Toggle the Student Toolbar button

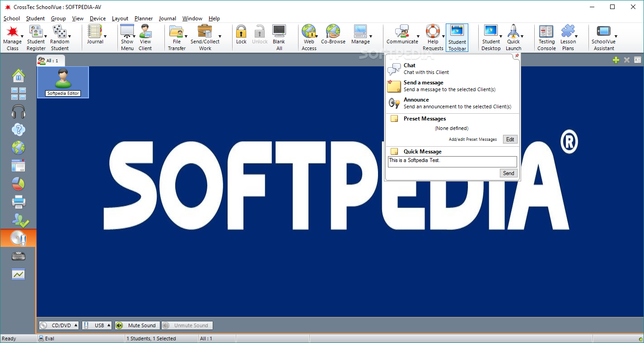457,37
